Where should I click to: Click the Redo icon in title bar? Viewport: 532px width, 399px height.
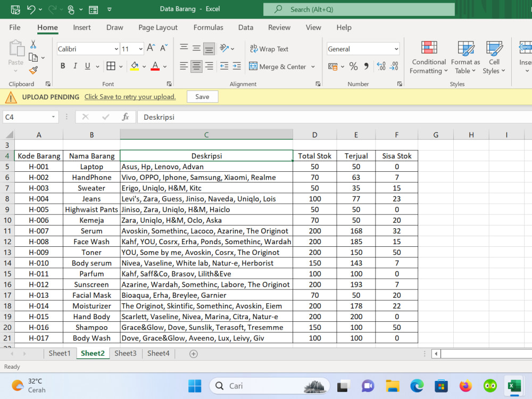52,10
